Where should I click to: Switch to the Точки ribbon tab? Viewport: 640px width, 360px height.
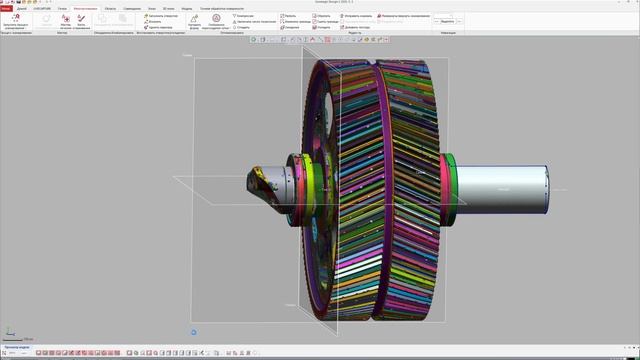click(62, 8)
